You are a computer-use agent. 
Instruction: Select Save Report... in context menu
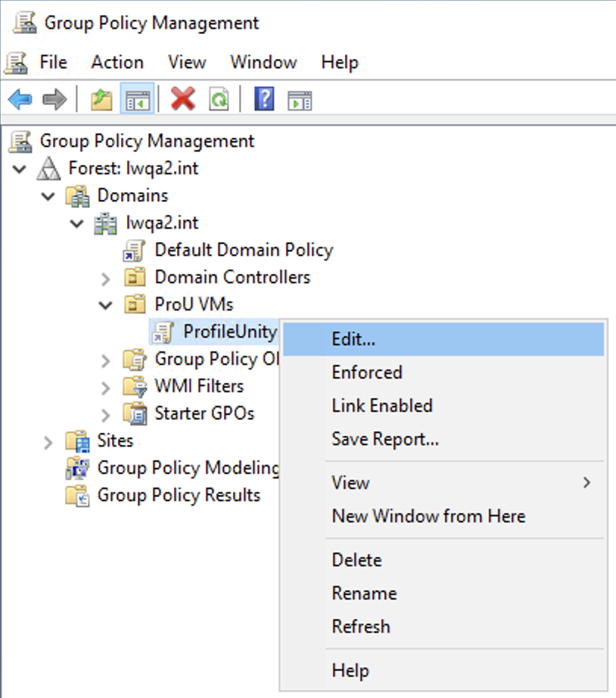point(385,439)
